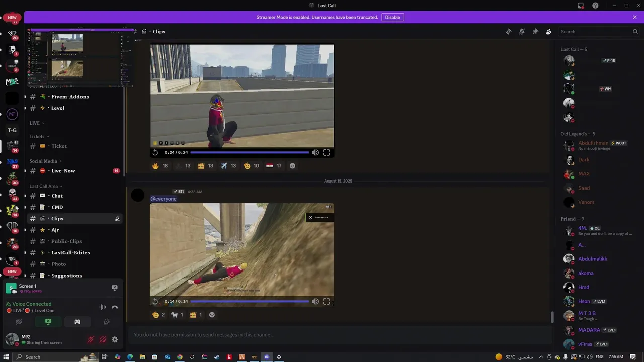This screenshot has width=644, height=362.
Task: Toggle flag reaction with 17 count
Action: (x=274, y=166)
